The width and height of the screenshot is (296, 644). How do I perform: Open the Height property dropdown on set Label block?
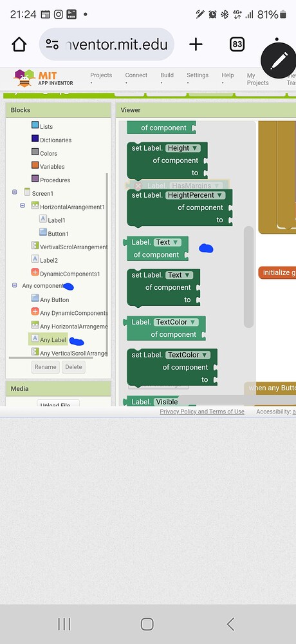click(x=183, y=148)
